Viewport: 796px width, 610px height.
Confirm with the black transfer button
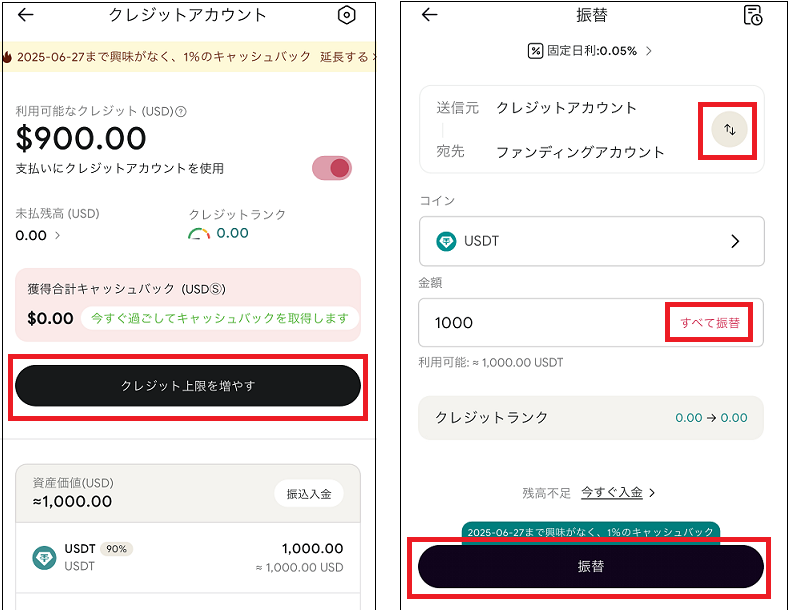coord(591,566)
